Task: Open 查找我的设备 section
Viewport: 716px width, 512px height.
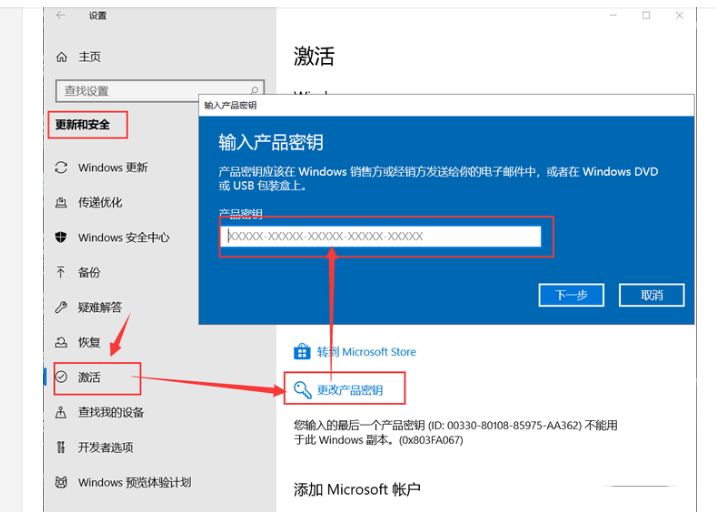Action: tap(111, 412)
